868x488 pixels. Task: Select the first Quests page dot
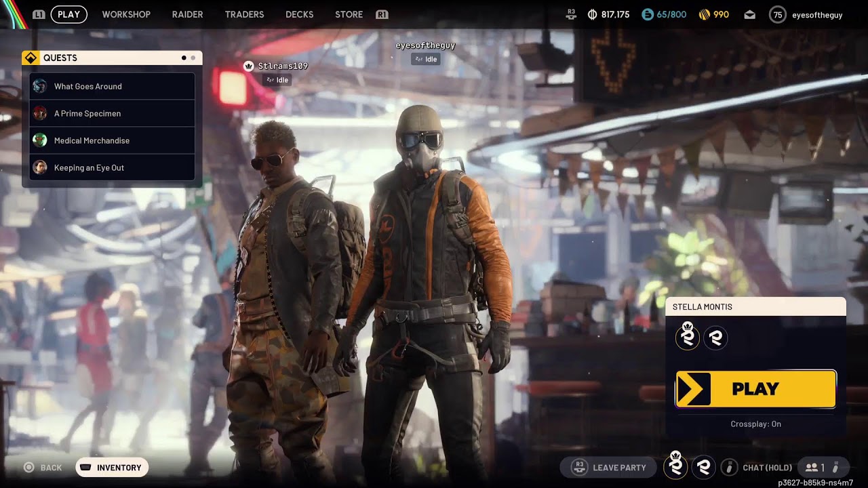pyautogui.click(x=184, y=58)
